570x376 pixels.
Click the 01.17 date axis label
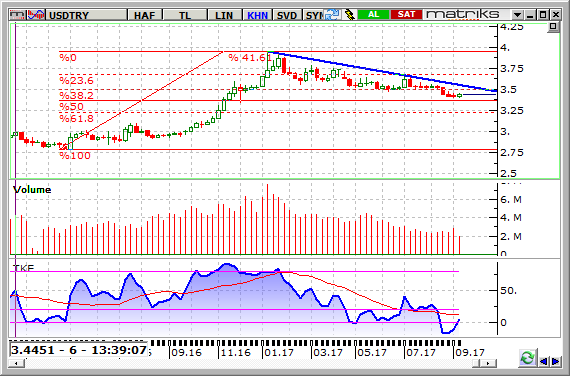pyautogui.click(x=279, y=352)
